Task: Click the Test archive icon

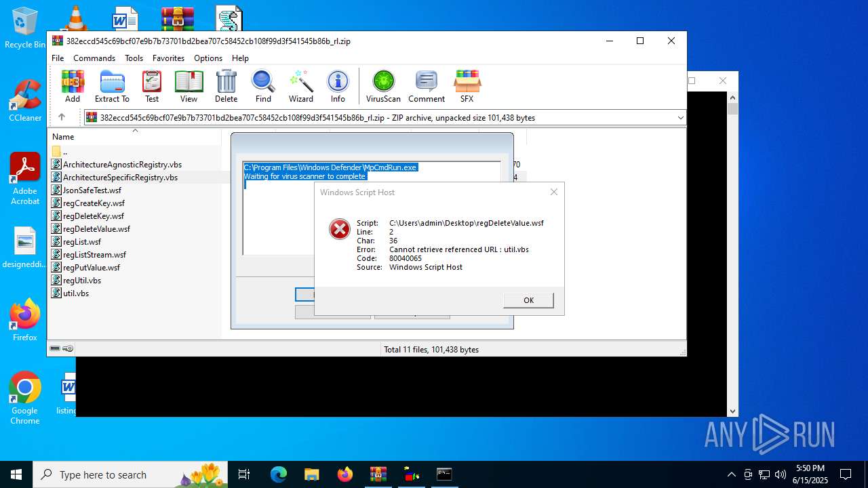Action: click(152, 86)
